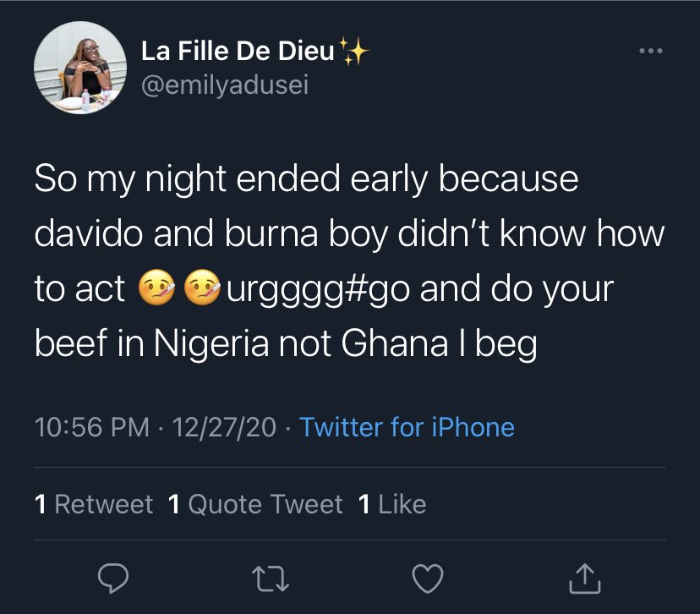Screen dimensions: 700x614
Task: Open the share icon options
Action: pos(583,578)
